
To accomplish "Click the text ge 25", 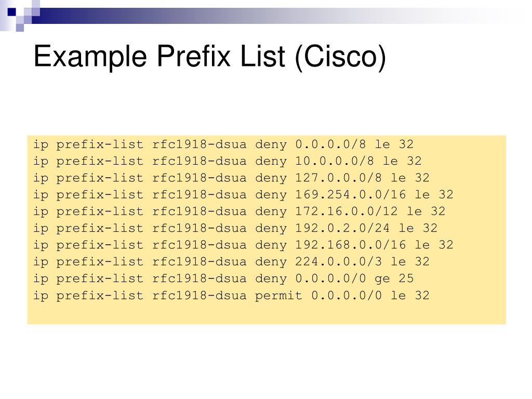I will click(394, 279).
